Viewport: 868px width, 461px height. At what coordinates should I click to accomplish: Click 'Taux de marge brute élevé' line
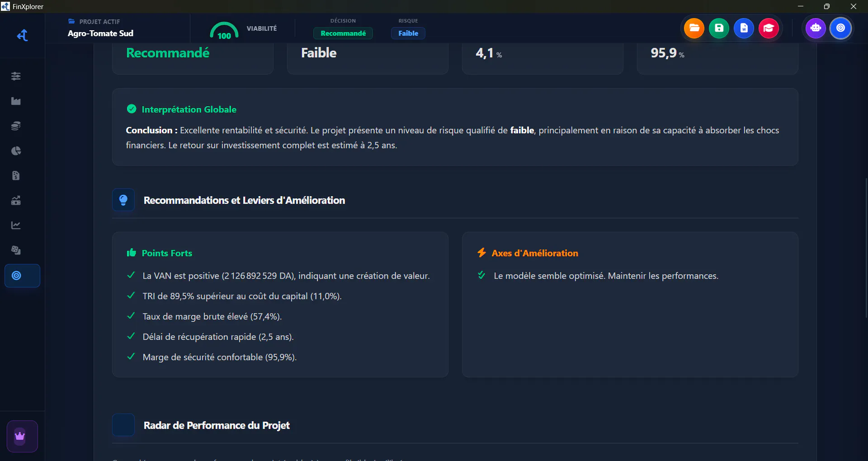point(212,316)
